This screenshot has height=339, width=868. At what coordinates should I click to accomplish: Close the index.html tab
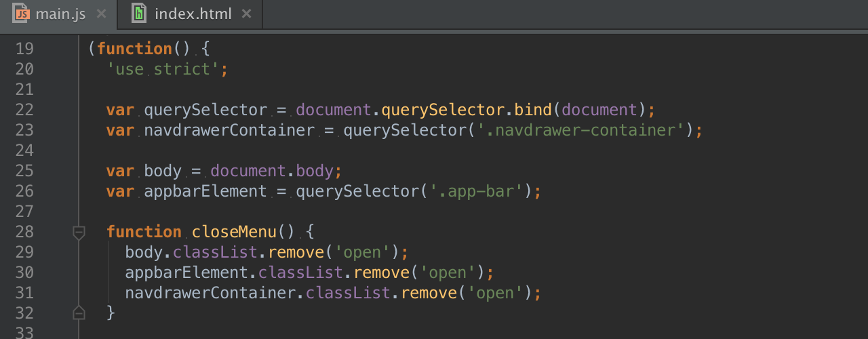(246, 14)
